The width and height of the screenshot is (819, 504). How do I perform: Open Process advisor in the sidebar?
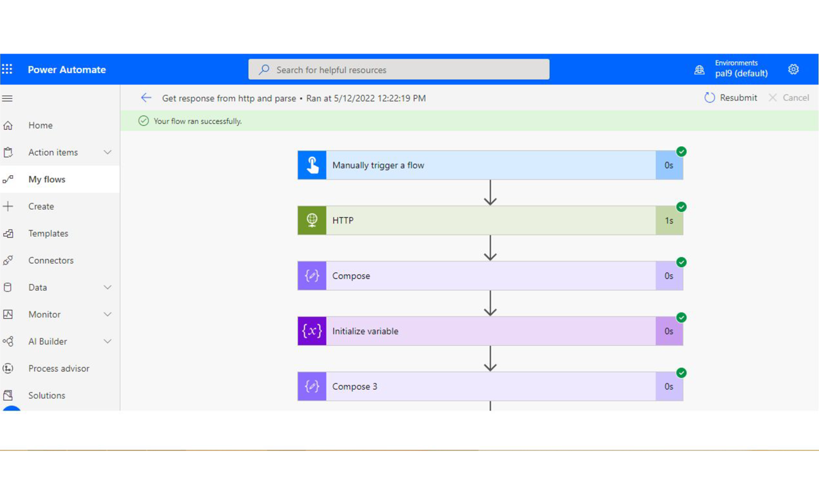click(x=60, y=369)
